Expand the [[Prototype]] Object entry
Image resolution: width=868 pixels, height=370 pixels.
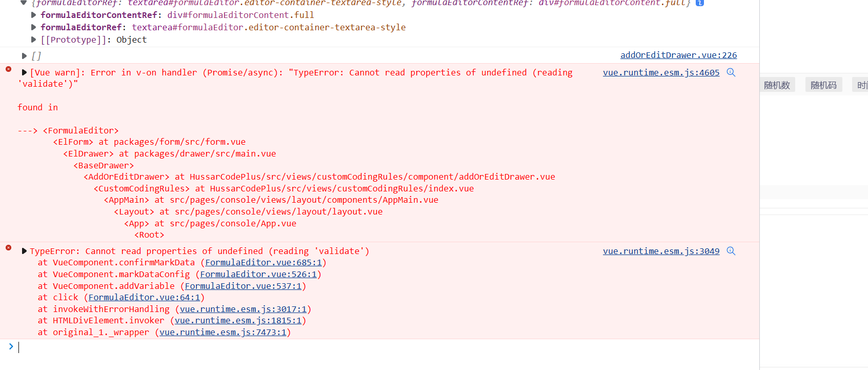[x=34, y=40]
